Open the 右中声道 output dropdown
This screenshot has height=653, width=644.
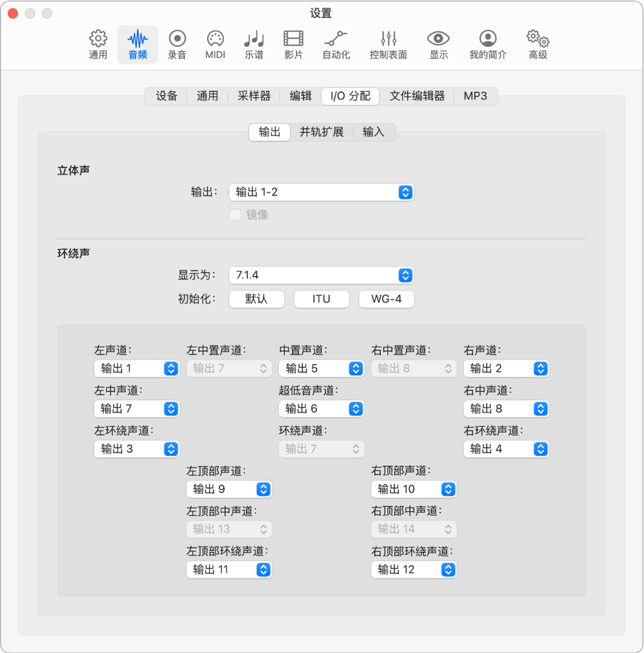506,409
